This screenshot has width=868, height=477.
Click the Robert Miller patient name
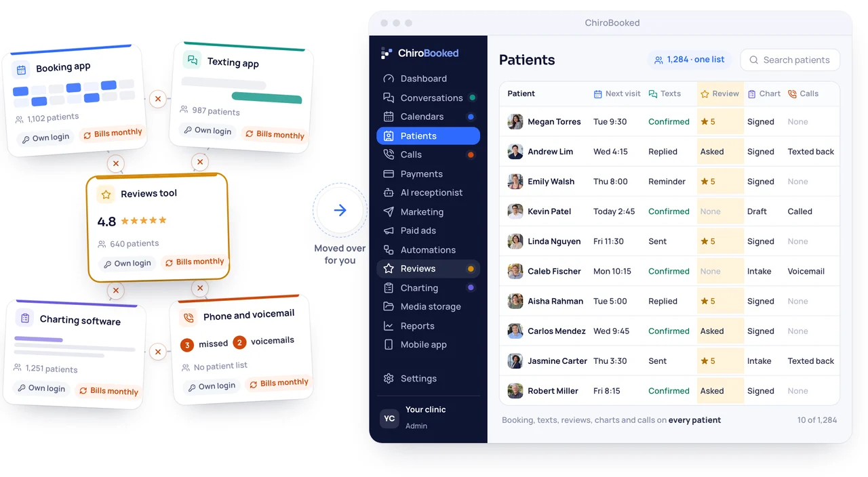[x=553, y=391]
